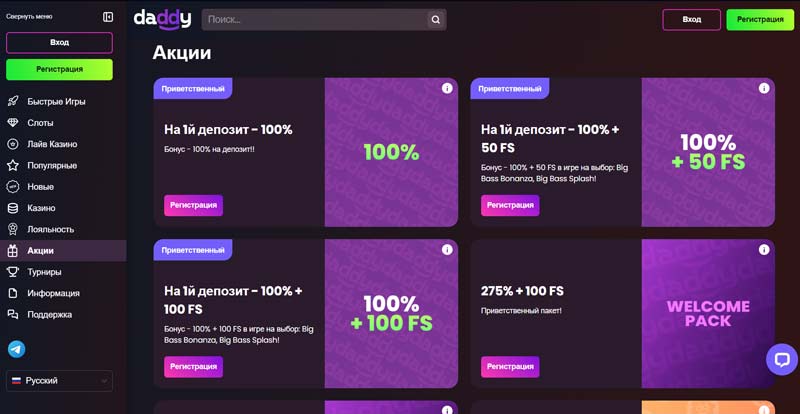The image size is (800, 414).
Task: Click the header Вход button
Action: coord(691,19)
